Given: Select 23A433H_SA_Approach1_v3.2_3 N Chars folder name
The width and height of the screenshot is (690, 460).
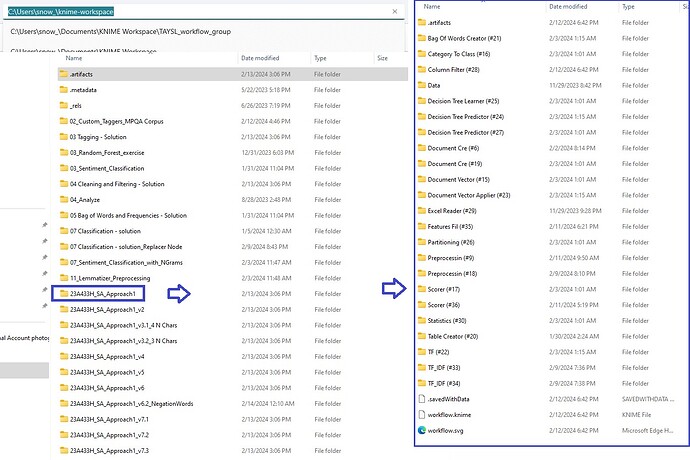Looking at the screenshot, I should coord(123,341).
